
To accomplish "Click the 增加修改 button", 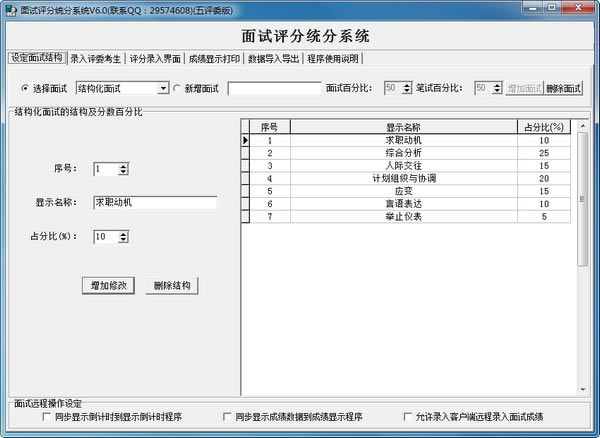I will click(107, 285).
